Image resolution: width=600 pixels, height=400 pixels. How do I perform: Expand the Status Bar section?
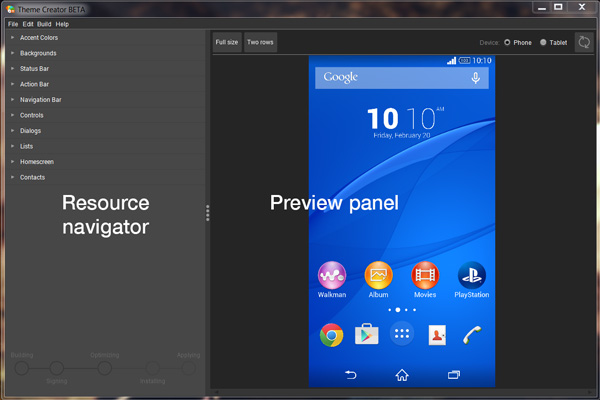pyautogui.click(x=35, y=69)
